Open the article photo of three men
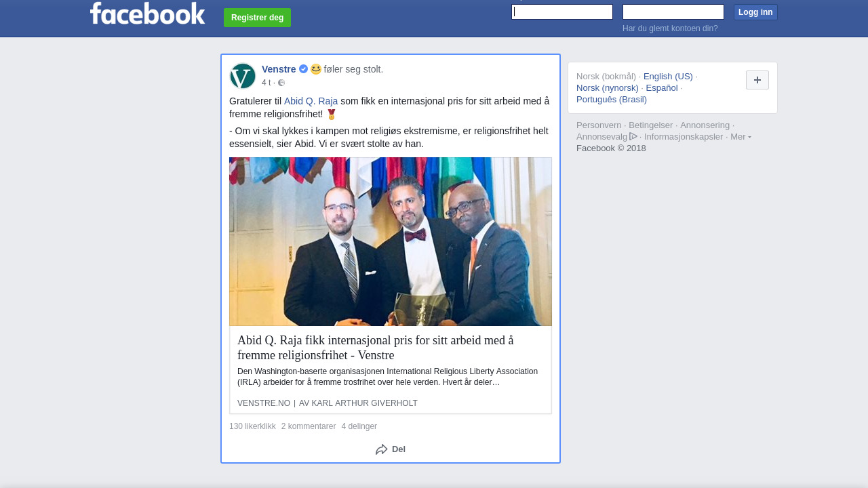The image size is (868, 488). point(391,242)
